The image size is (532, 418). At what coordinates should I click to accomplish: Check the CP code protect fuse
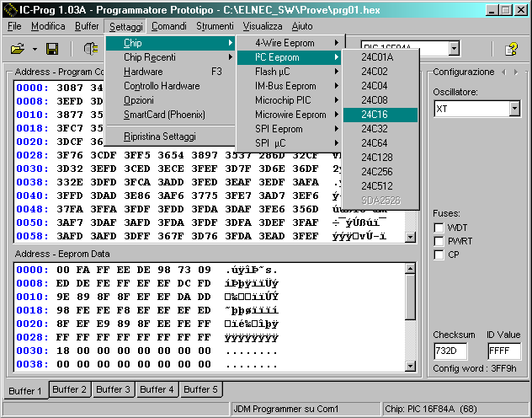tap(439, 255)
